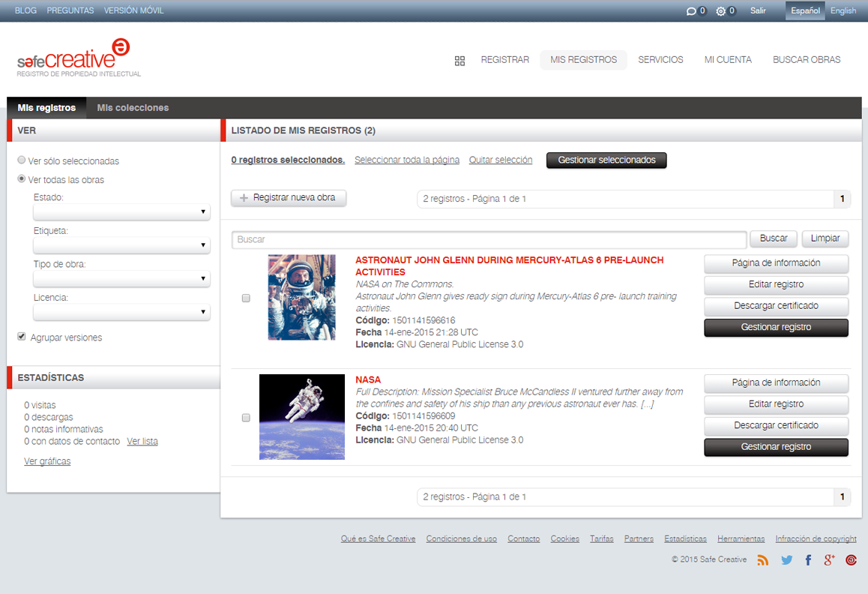Open the dashboard grid icon

coord(460,61)
